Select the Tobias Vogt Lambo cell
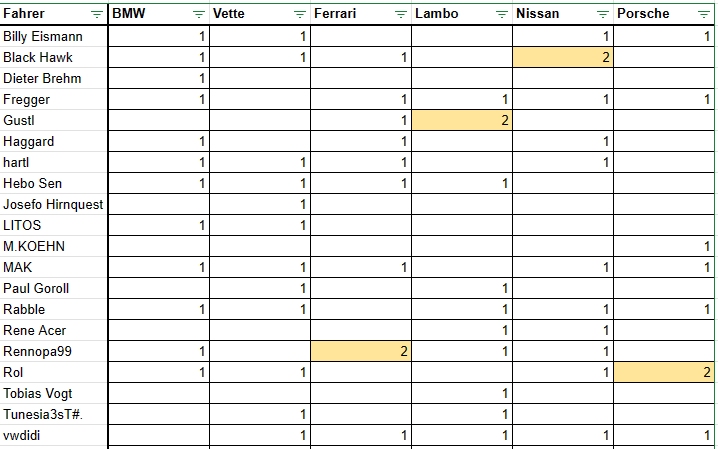Screen dimensions: 718x449 pos(461,393)
